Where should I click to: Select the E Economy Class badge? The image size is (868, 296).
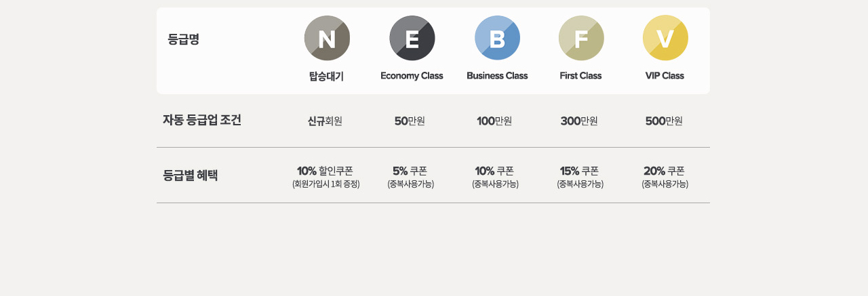click(412, 38)
